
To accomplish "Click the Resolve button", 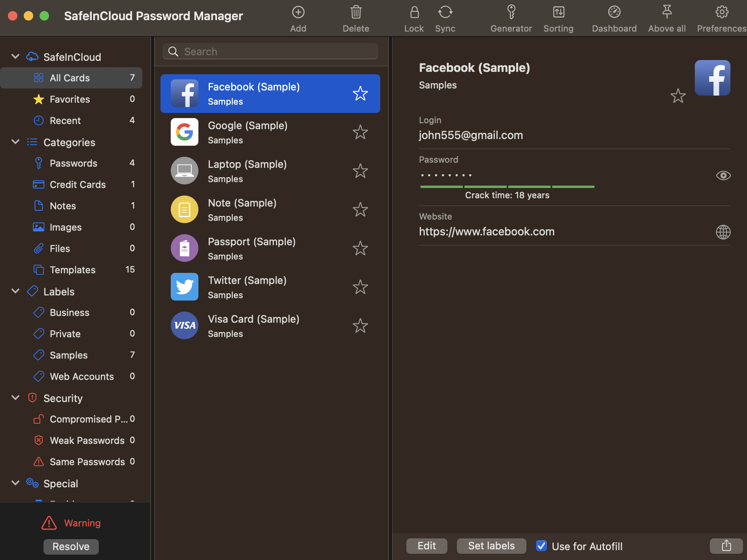I will tap(71, 547).
